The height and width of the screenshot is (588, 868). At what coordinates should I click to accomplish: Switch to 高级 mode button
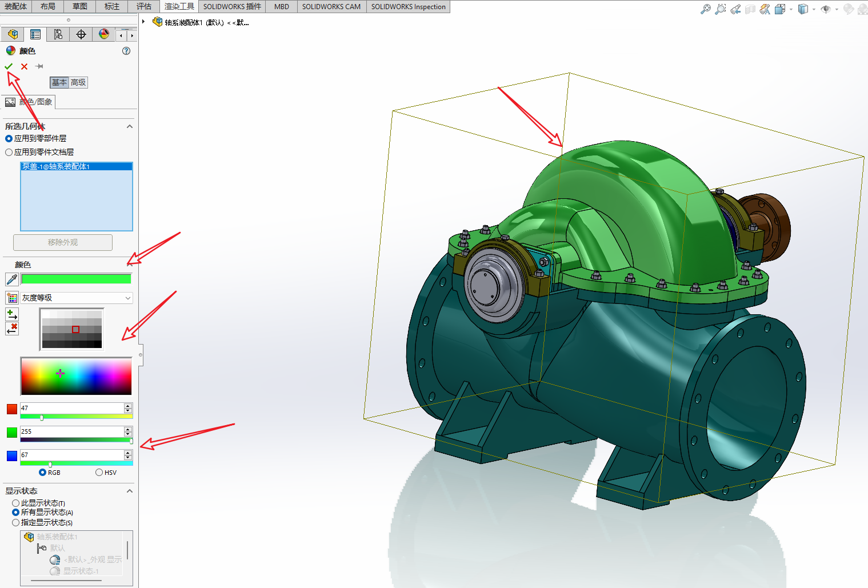point(78,82)
